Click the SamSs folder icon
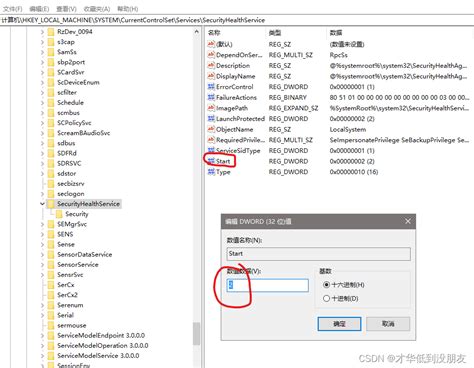Screen dimensions: 474x368 pyautogui.click(x=51, y=52)
